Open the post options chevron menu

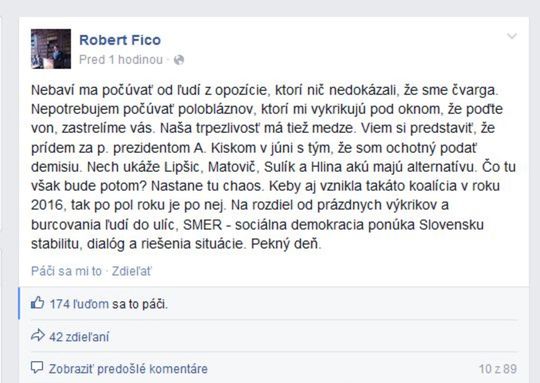[512, 36]
